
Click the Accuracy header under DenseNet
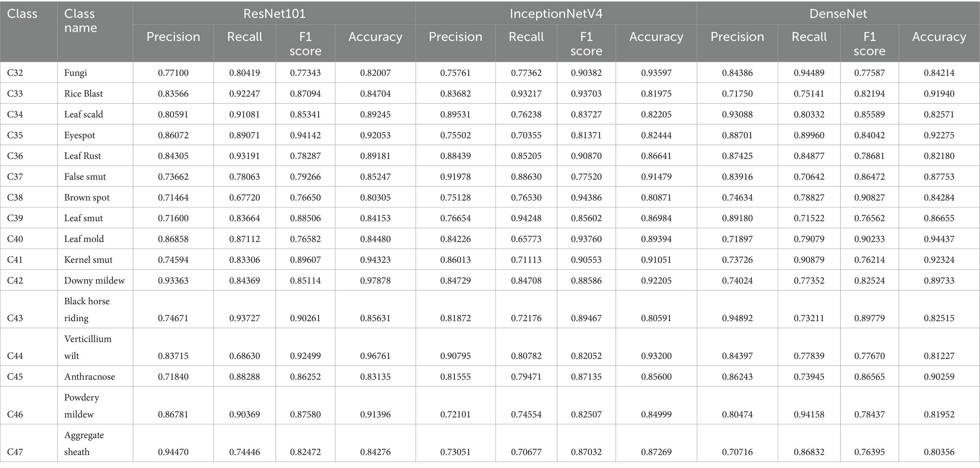pyautogui.click(x=939, y=37)
